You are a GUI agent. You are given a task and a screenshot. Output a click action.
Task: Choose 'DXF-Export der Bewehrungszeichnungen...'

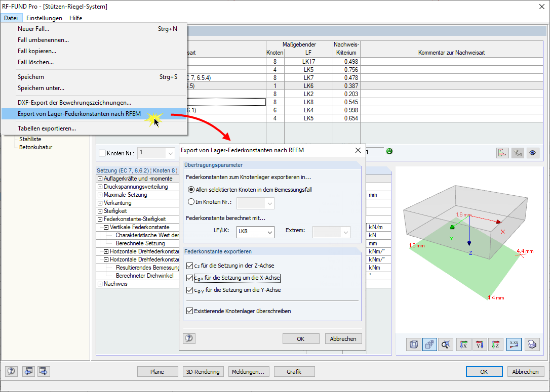[94, 103]
